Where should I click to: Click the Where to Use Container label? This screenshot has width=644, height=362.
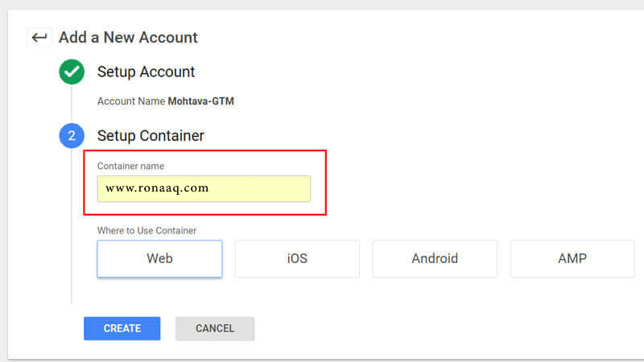point(147,231)
